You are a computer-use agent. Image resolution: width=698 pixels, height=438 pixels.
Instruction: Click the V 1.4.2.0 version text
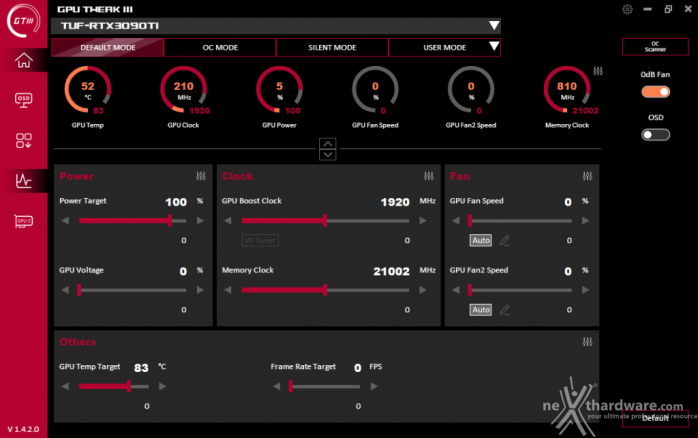tap(23, 429)
